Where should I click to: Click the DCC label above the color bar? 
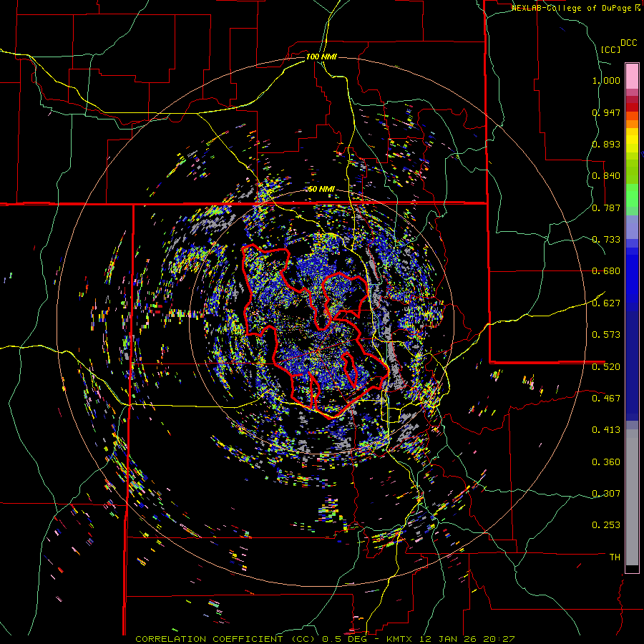point(628,43)
